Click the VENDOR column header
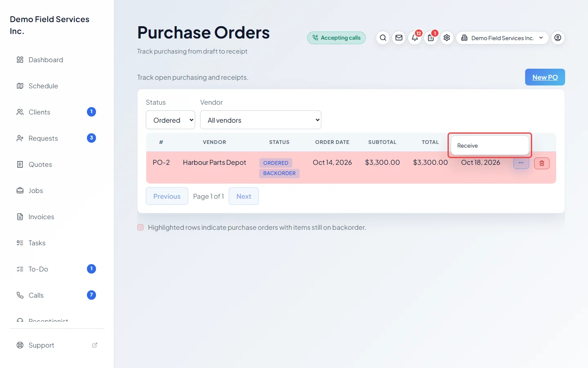Screen dimensions: 588x368 click(214, 142)
